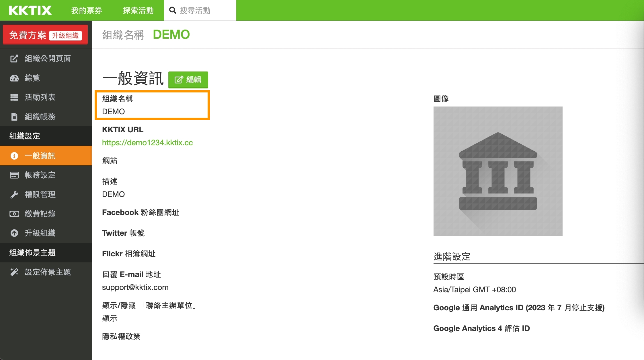Select 一般資訊 sidebar item
The height and width of the screenshot is (360, 644).
coord(46,156)
